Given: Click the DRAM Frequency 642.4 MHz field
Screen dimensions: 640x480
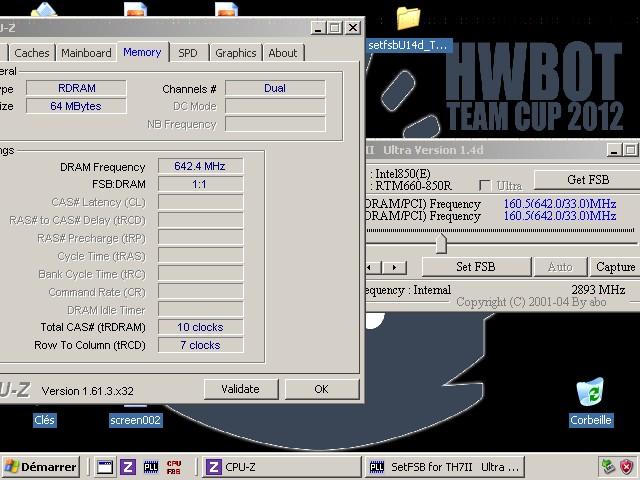Looking at the screenshot, I should [200, 166].
